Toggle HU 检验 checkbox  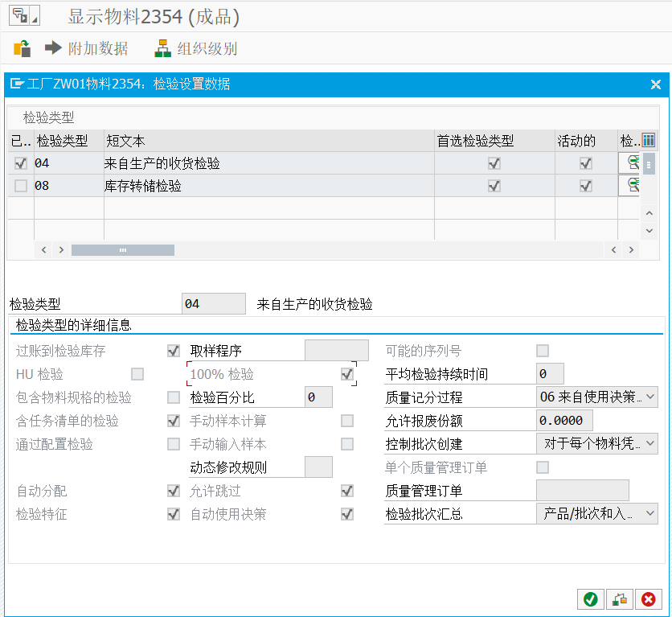(137, 374)
